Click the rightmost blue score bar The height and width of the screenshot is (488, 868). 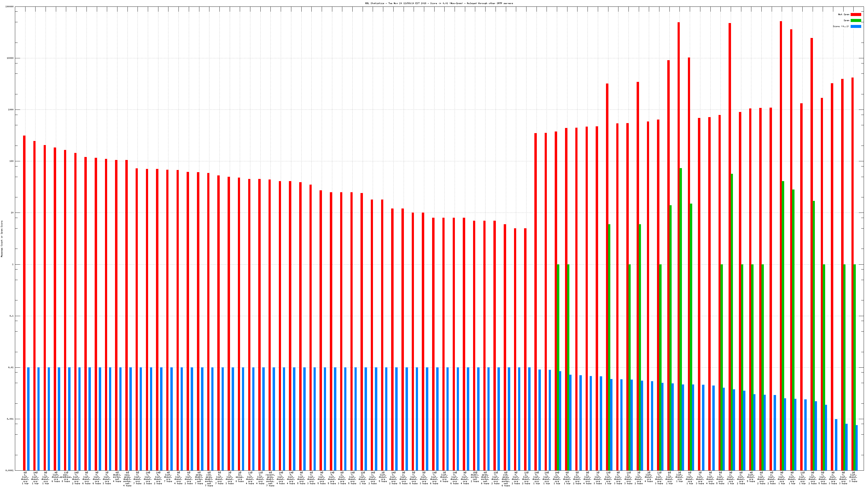tap(856, 447)
